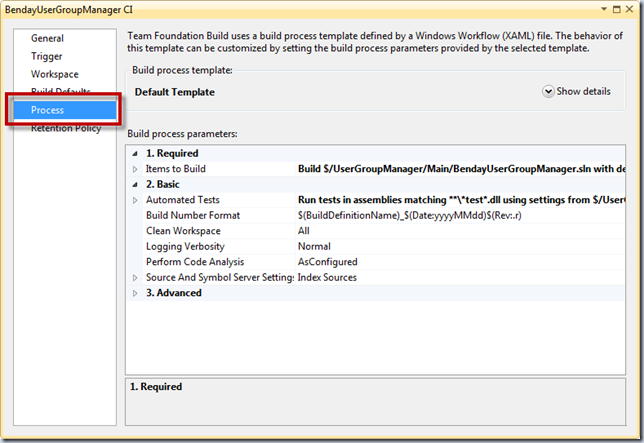Click the Default Template name
Screen dimensions: 644x443
(x=175, y=92)
